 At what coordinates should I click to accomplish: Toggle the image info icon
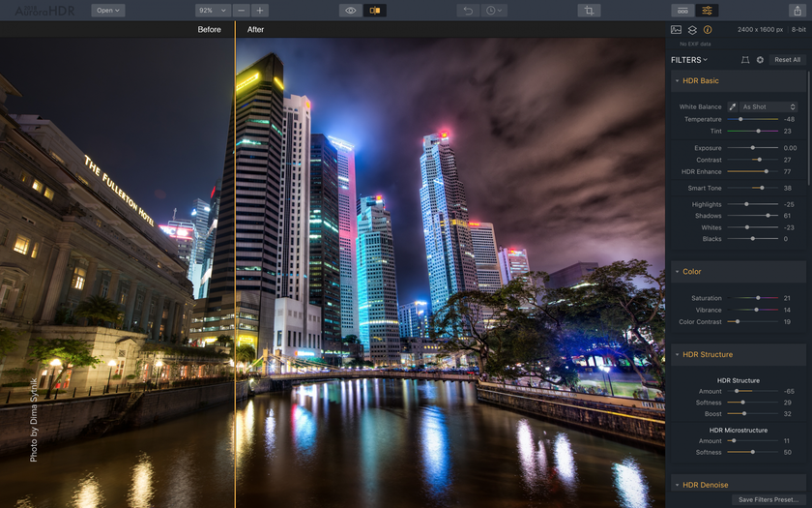[x=708, y=30]
